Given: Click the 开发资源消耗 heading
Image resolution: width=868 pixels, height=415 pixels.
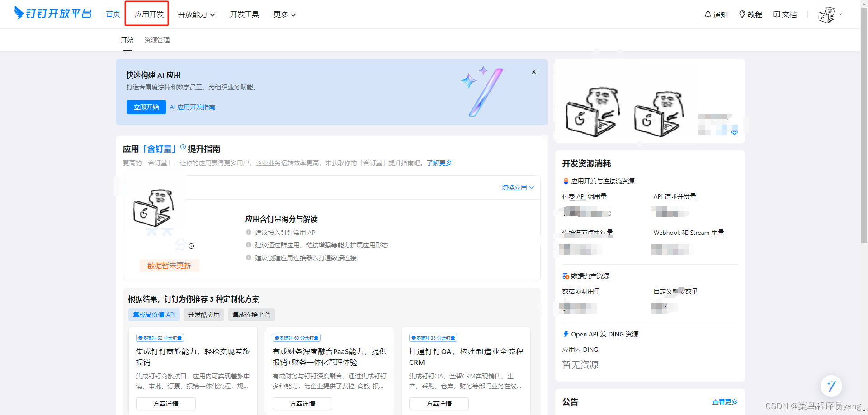Looking at the screenshot, I should (586, 163).
